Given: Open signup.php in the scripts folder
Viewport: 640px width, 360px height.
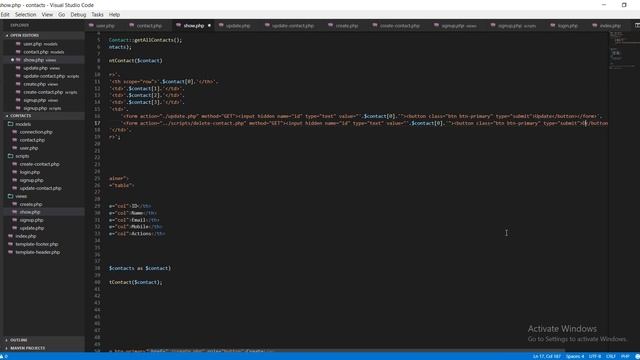Looking at the screenshot, I should tap(31, 180).
